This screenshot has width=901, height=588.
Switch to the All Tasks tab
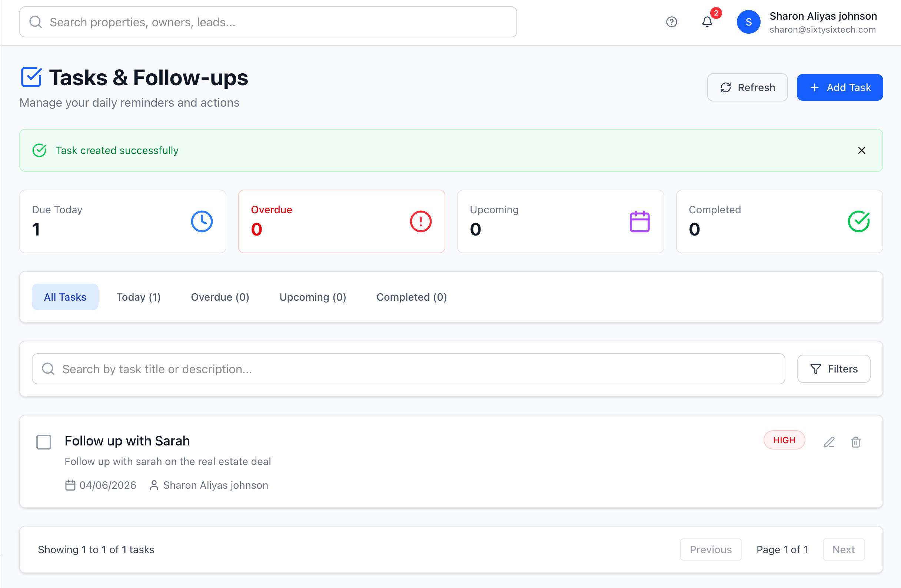65,297
